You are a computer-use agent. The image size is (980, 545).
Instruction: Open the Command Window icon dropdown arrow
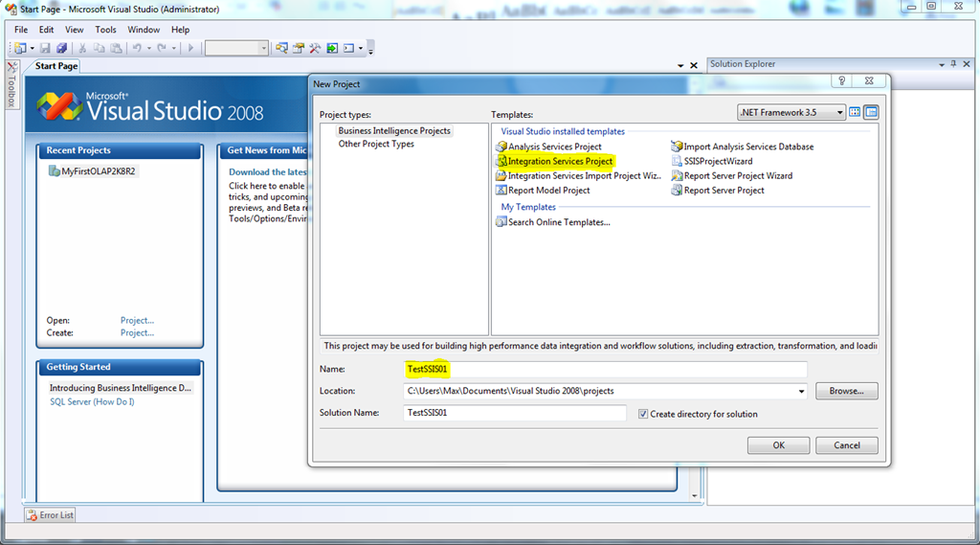tap(361, 48)
